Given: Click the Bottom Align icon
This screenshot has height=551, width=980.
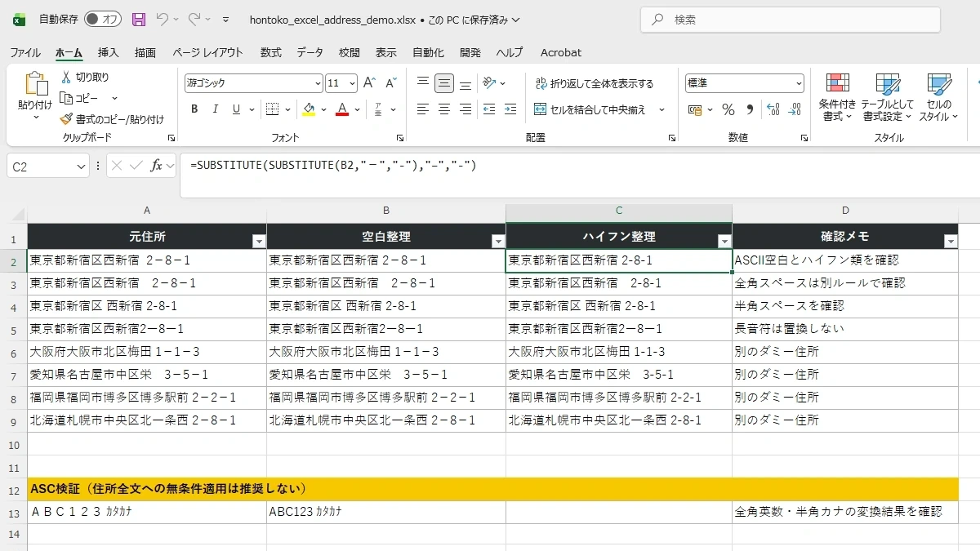Looking at the screenshot, I should point(465,83).
